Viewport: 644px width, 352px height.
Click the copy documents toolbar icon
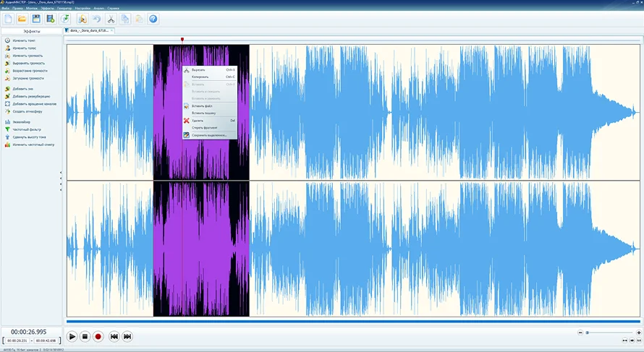[125, 19]
